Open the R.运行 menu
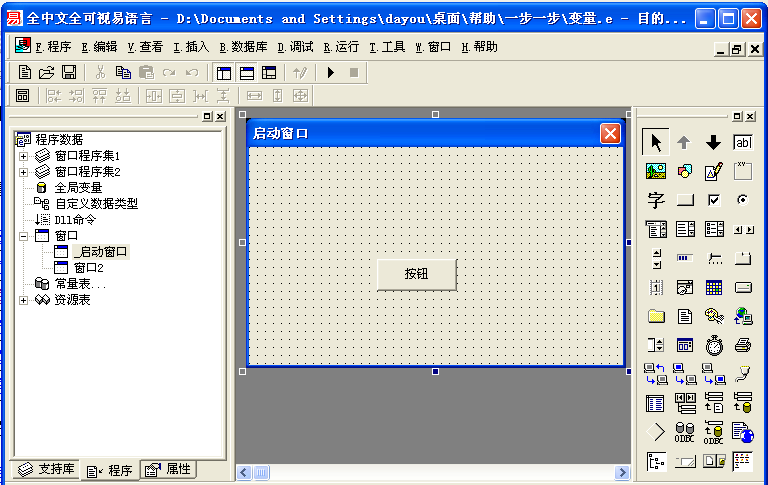 [341, 47]
